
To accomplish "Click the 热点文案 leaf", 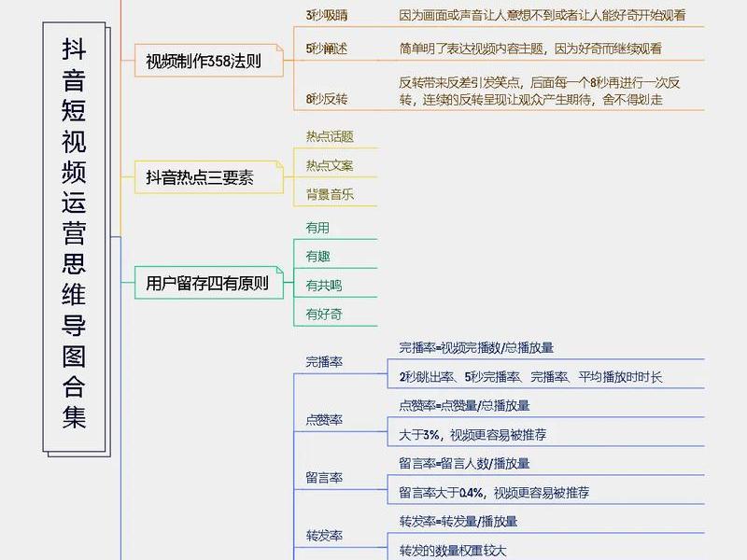I will coord(330,166).
